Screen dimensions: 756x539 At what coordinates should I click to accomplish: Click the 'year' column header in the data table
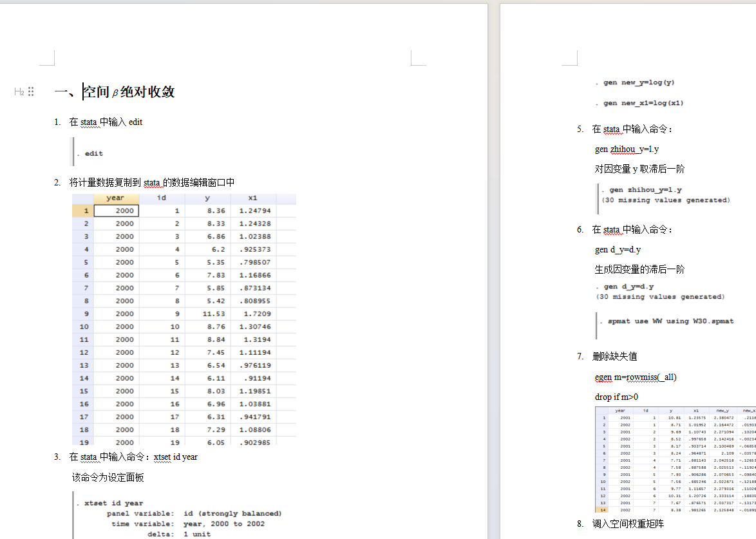coord(115,198)
